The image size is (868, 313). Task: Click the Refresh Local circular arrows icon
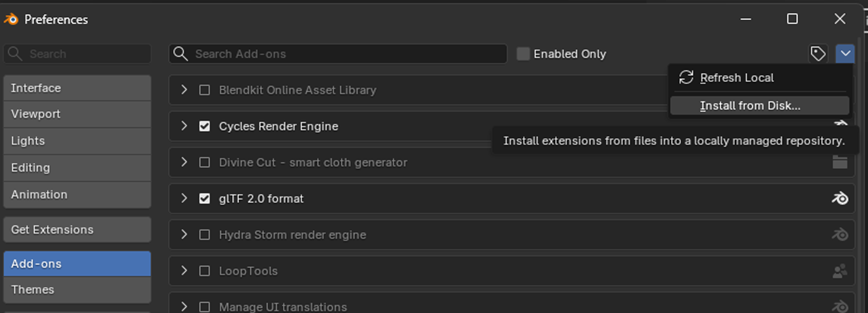click(x=686, y=77)
